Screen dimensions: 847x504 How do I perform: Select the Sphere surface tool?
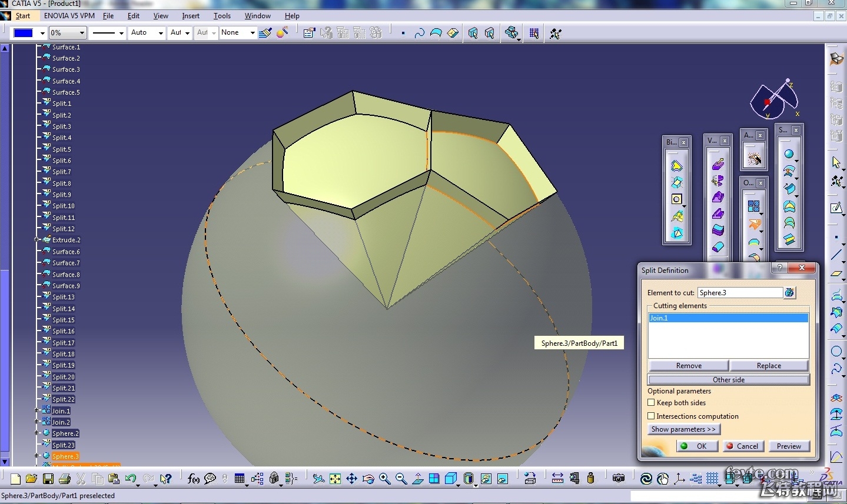[789, 155]
